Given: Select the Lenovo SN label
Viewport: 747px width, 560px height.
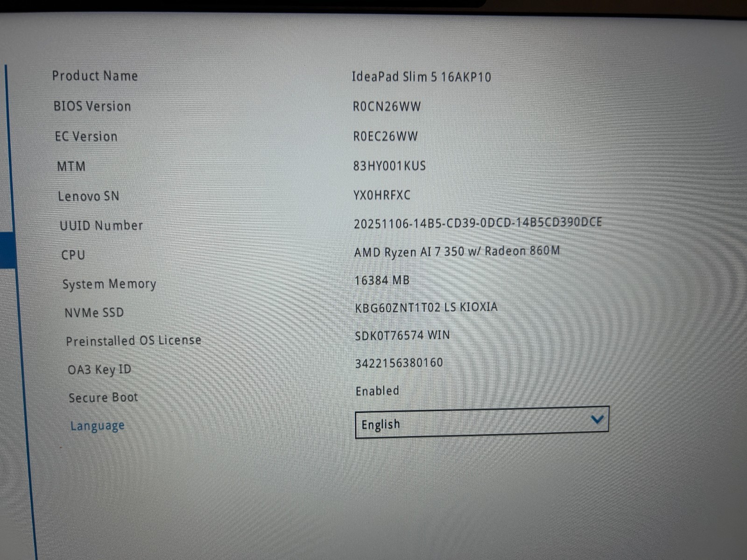Looking at the screenshot, I should (x=88, y=196).
